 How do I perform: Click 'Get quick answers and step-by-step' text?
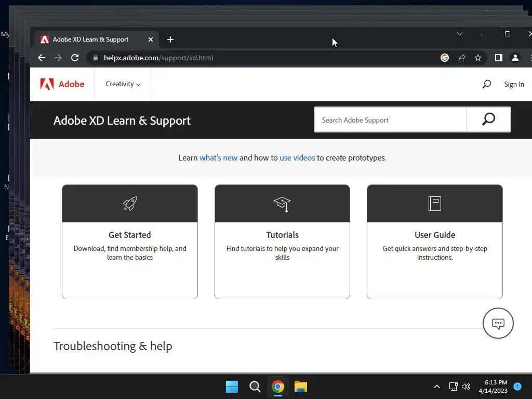click(x=435, y=253)
